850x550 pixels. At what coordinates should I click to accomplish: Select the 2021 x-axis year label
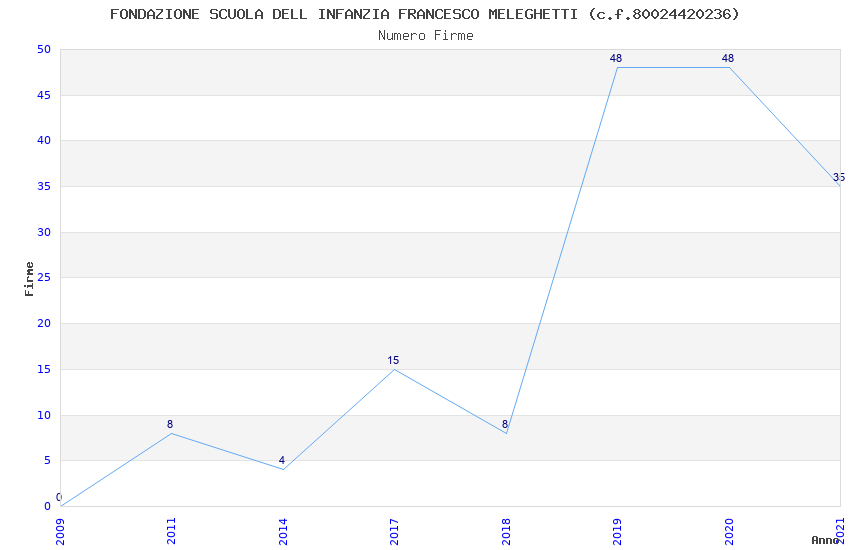840,532
